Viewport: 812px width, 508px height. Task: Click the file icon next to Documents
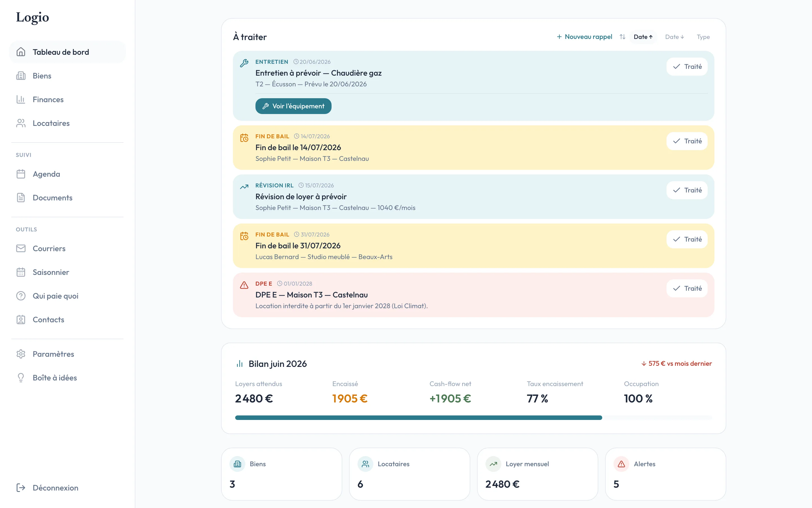point(21,198)
